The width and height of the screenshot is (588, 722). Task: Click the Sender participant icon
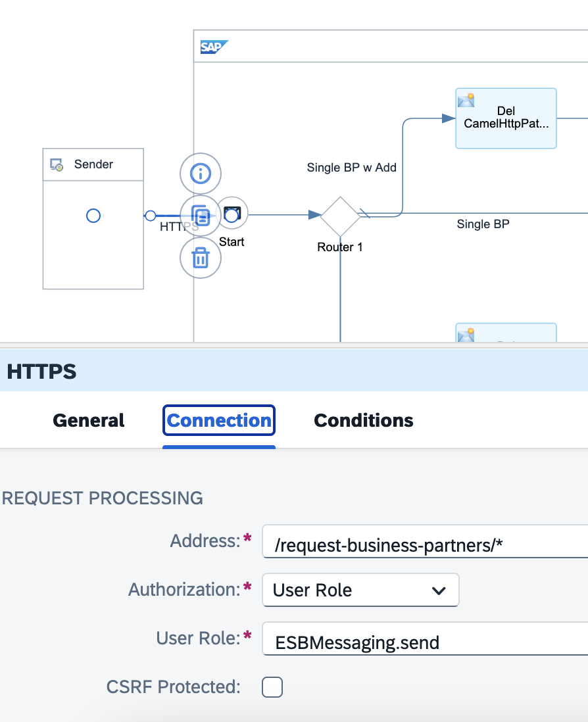pyautogui.click(x=57, y=164)
